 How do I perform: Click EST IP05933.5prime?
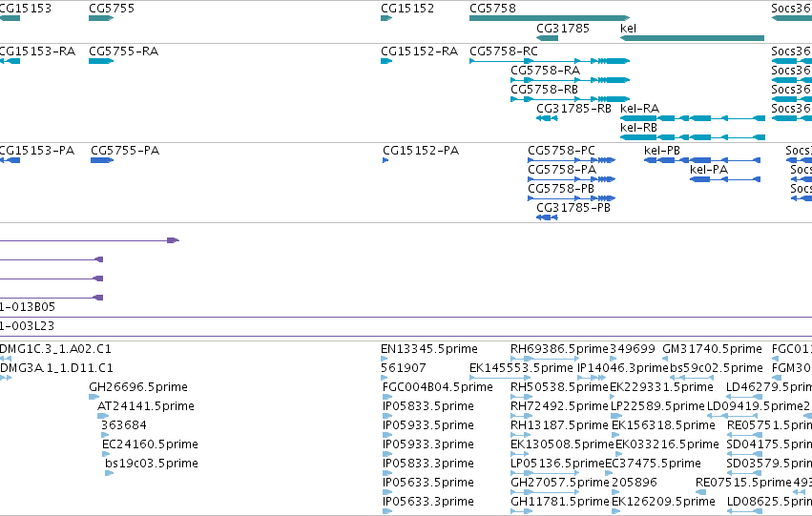click(x=427, y=425)
